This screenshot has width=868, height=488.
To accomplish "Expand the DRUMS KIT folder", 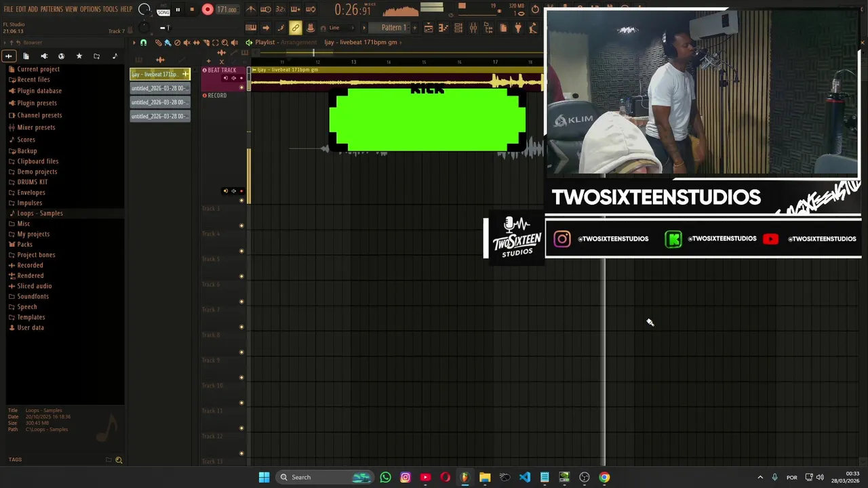I will click(32, 182).
